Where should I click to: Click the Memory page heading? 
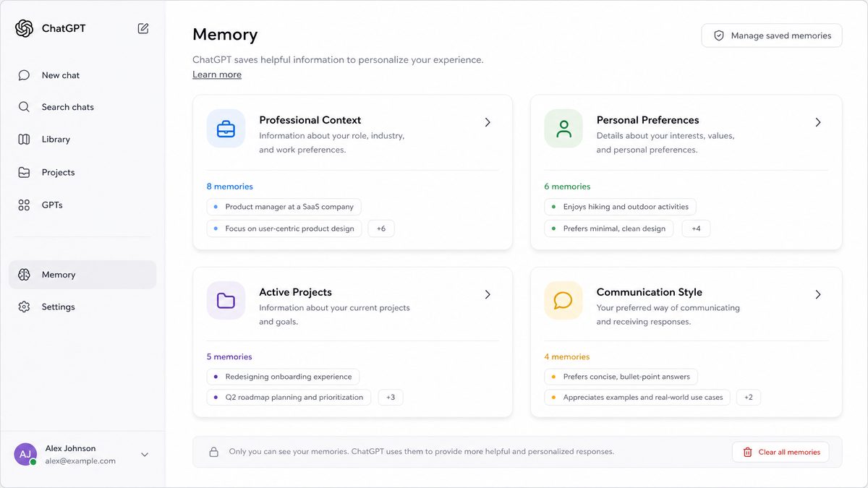click(x=225, y=35)
